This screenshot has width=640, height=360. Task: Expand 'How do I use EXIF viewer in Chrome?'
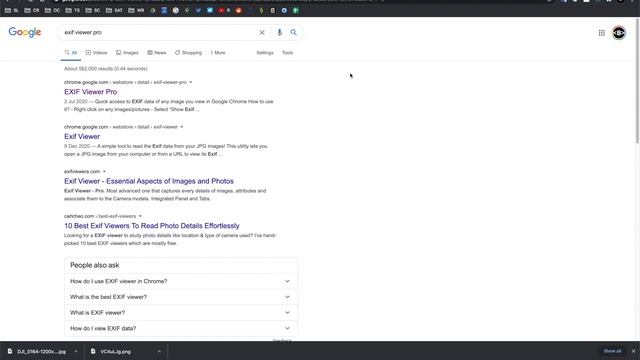pos(180,281)
